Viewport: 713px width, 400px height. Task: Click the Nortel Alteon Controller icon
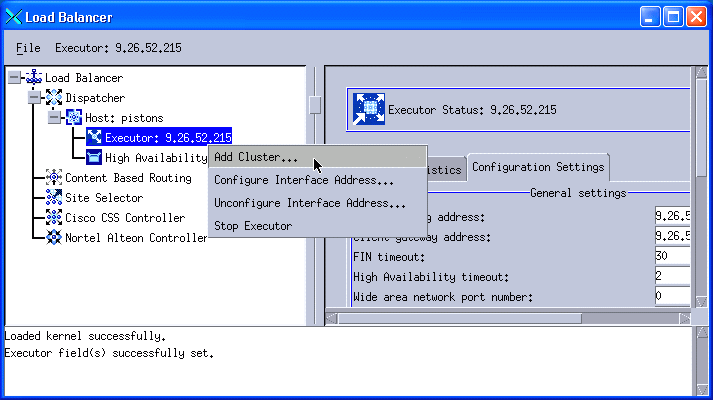pos(54,238)
